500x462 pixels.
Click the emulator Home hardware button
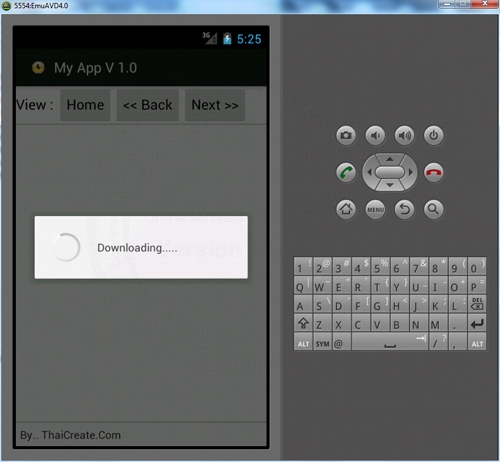click(346, 209)
